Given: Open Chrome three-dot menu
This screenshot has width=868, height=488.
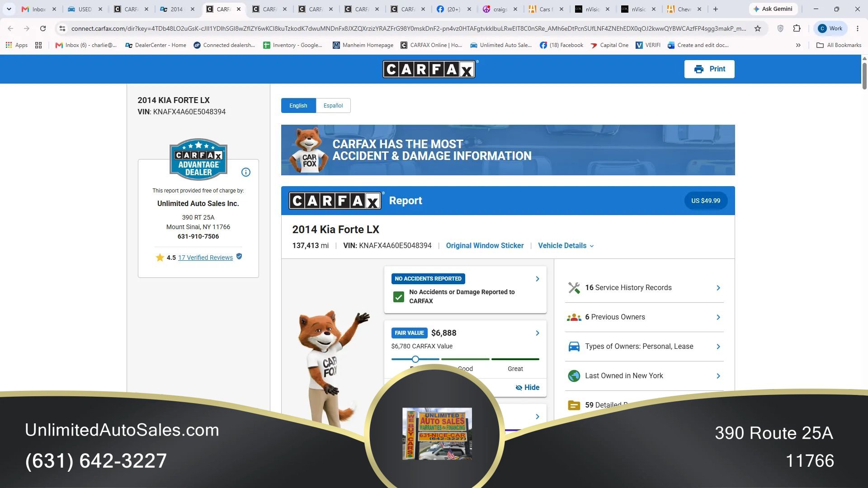Looking at the screenshot, I should pyautogui.click(x=857, y=28).
